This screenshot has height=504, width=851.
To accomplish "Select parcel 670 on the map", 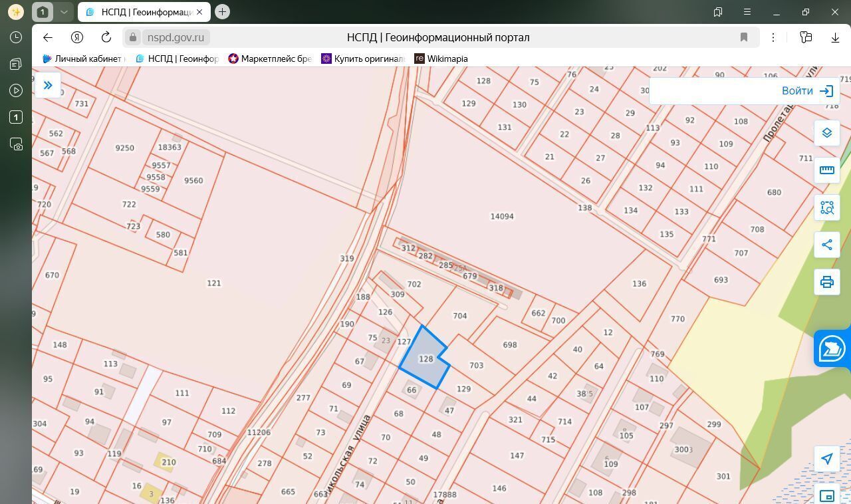I will (52, 275).
